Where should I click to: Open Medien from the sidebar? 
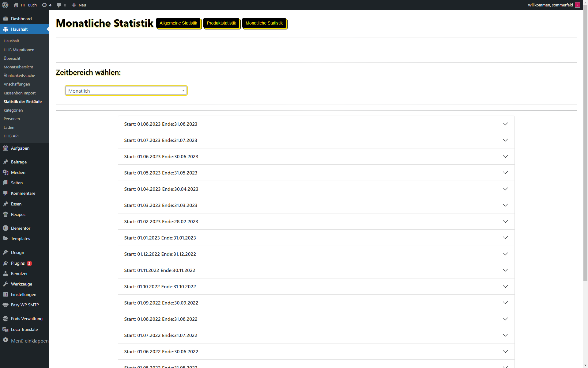(x=17, y=172)
